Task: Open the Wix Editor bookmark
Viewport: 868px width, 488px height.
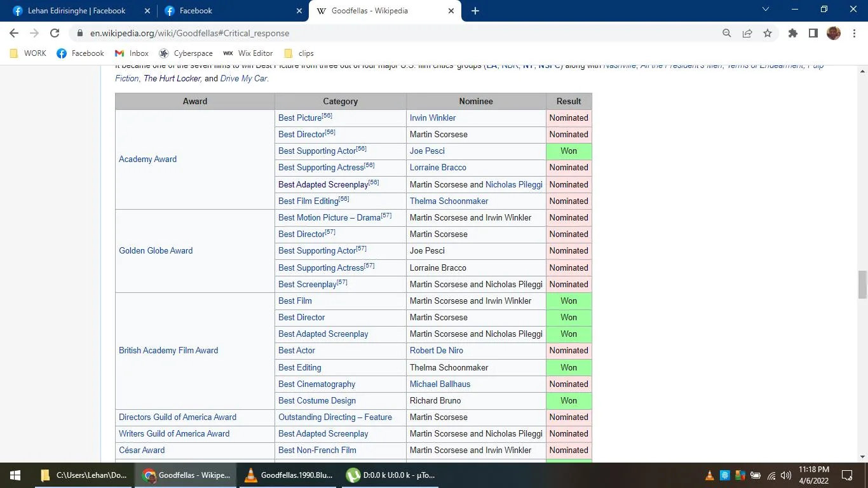Action: (248, 53)
